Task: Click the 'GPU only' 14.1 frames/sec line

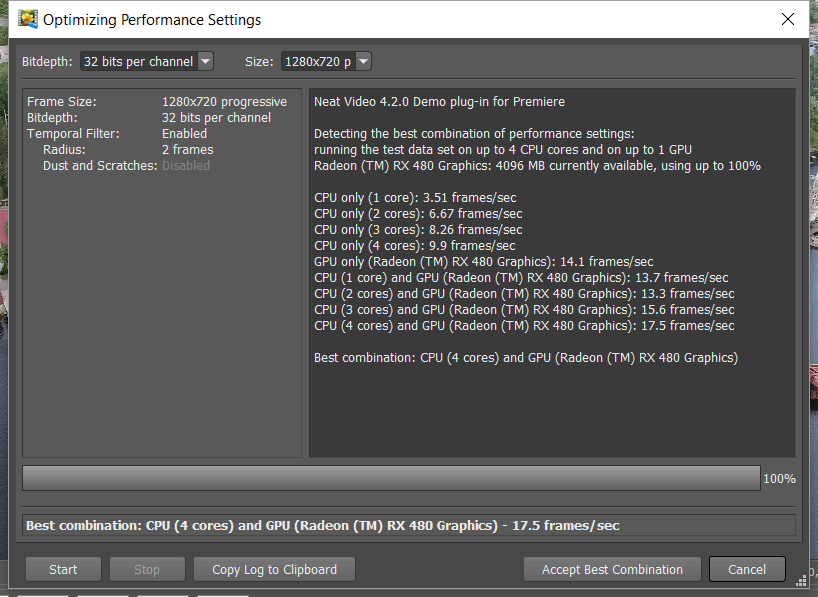Action: point(484,262)
